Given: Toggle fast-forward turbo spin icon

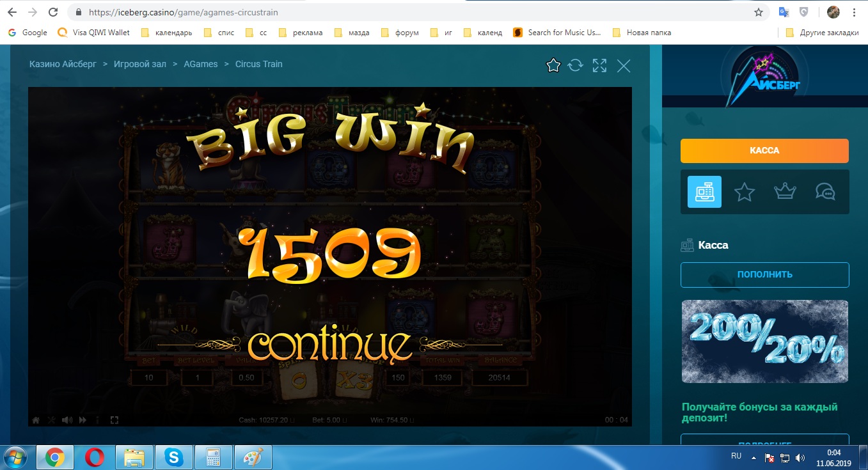Looking at the screenshot, I should point(83,420).
